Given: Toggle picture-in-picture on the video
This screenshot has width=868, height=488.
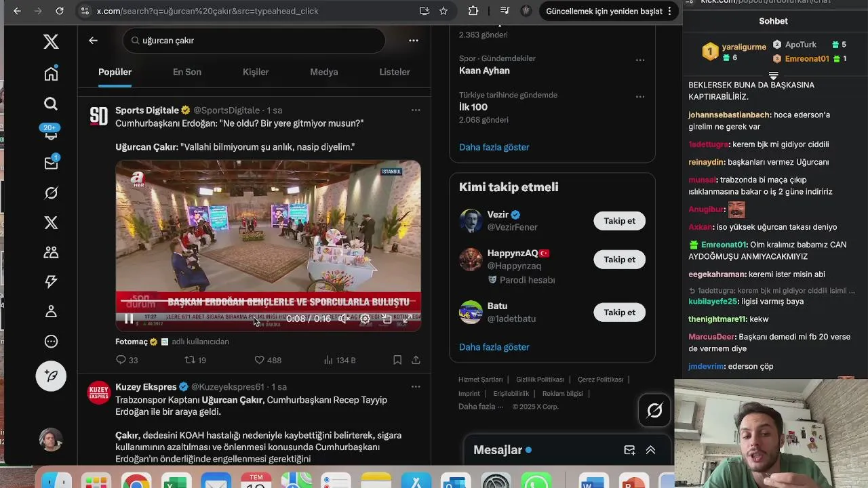Looking at the screenshot, I should tap(387, 319).
